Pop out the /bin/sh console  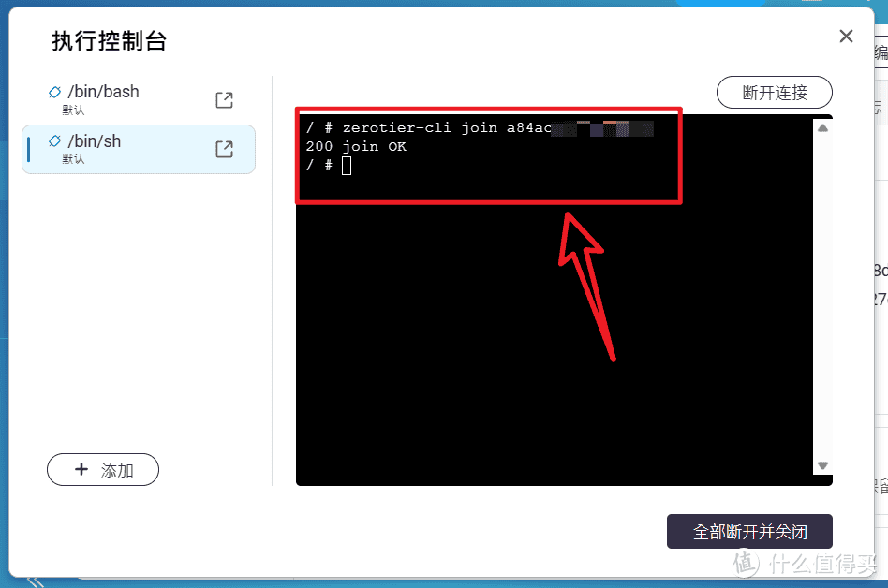click(x=224, y=150)
